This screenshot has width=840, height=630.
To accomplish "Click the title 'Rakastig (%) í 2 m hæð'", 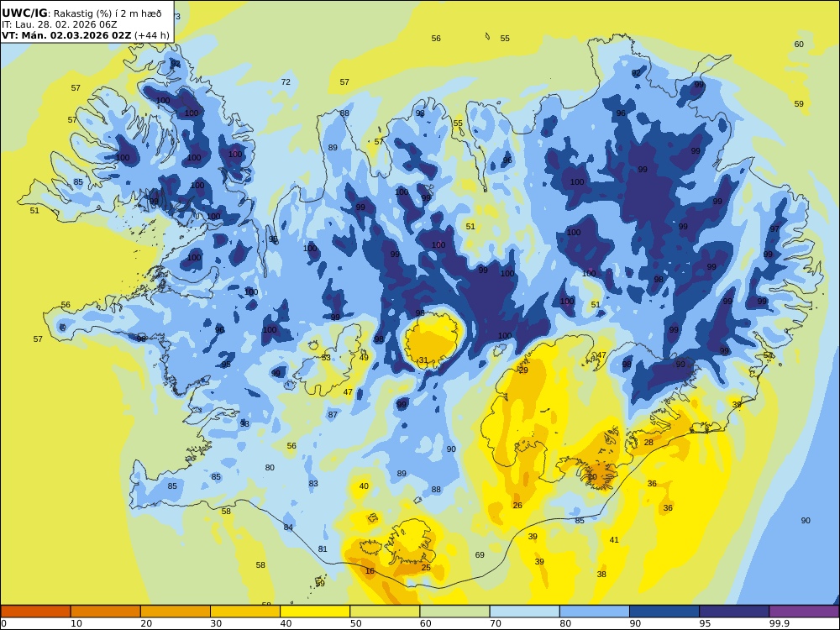I will tap(108, 13).
